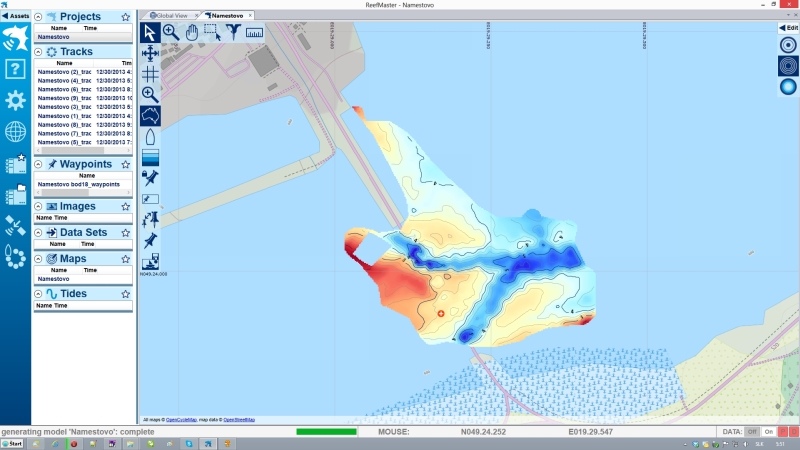Open the measure ruler tool
800x450 pixels.
254,32
